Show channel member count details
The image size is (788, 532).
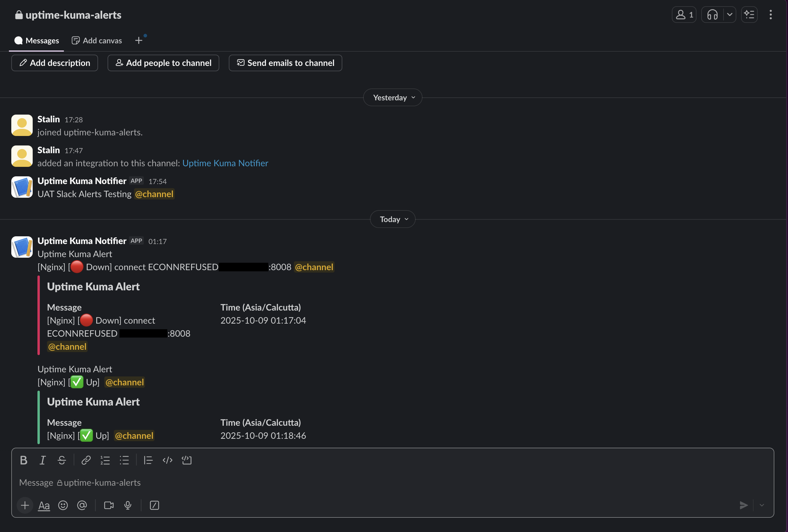(x=684, y=15)
